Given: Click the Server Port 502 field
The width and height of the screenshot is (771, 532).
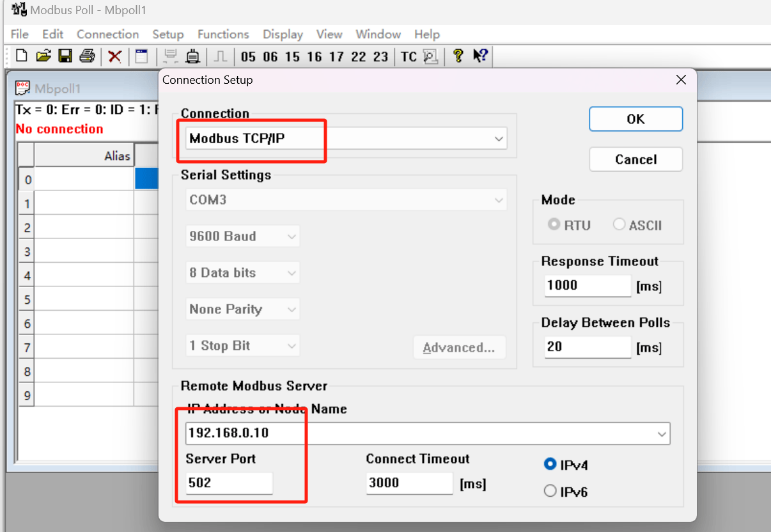Looking at the screenshot, I should coord(229,483).
